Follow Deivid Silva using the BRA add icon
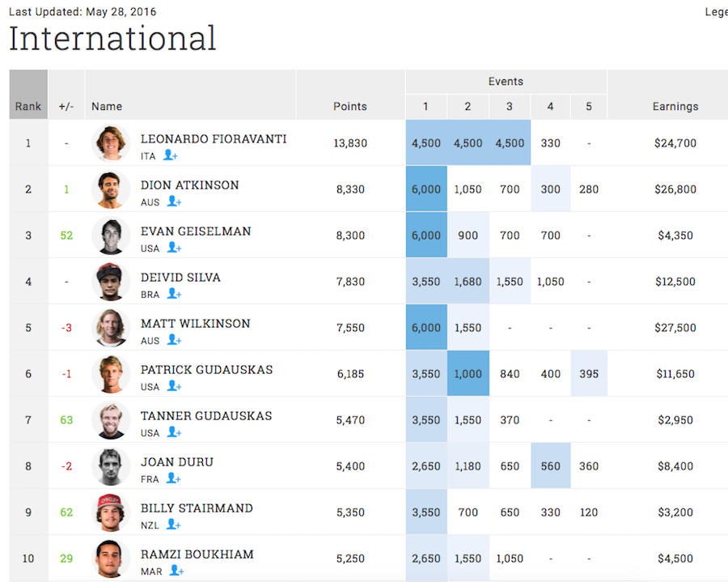 (x=174, y=294)
